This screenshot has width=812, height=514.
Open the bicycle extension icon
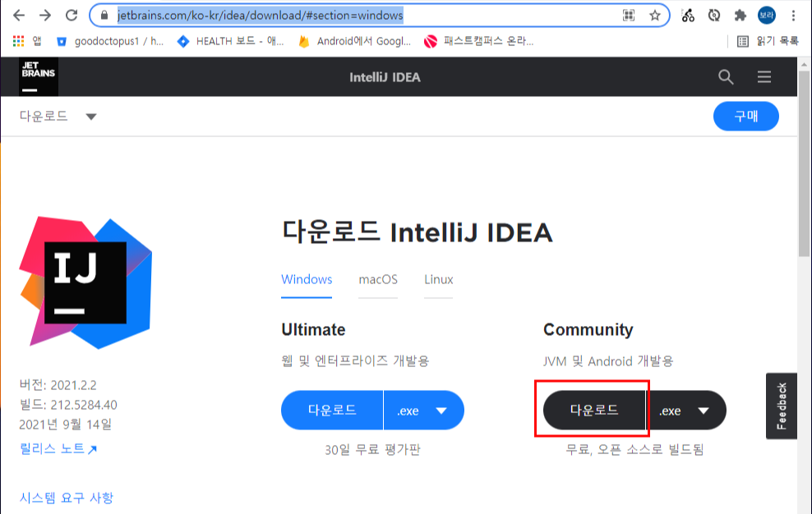(688, 16)
